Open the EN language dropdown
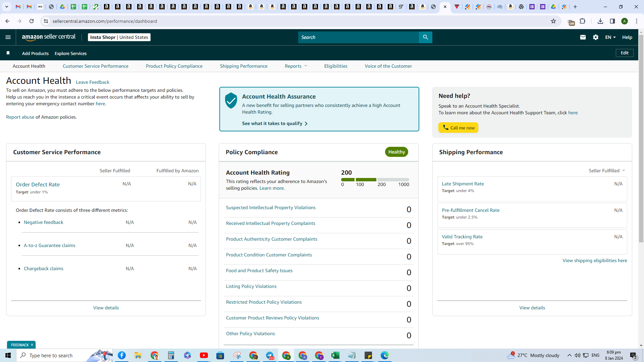The image size is (644, 362). click(x=610, y=37)
